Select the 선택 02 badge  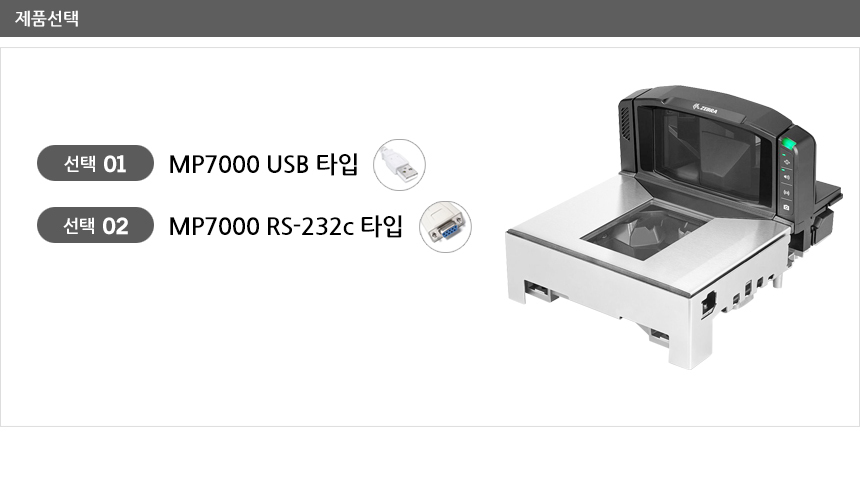pos(95,225)
